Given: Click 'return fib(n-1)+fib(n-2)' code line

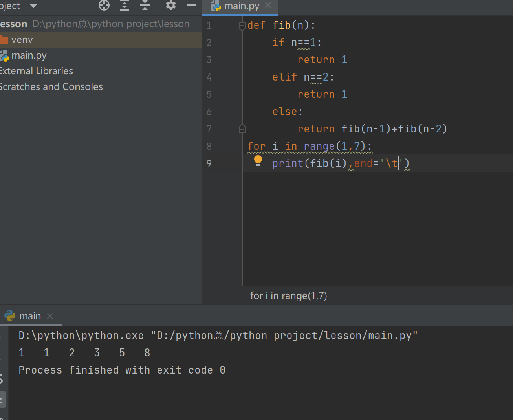Looking at the screenshot, I should pyautogui.click(x=372, y=129).
